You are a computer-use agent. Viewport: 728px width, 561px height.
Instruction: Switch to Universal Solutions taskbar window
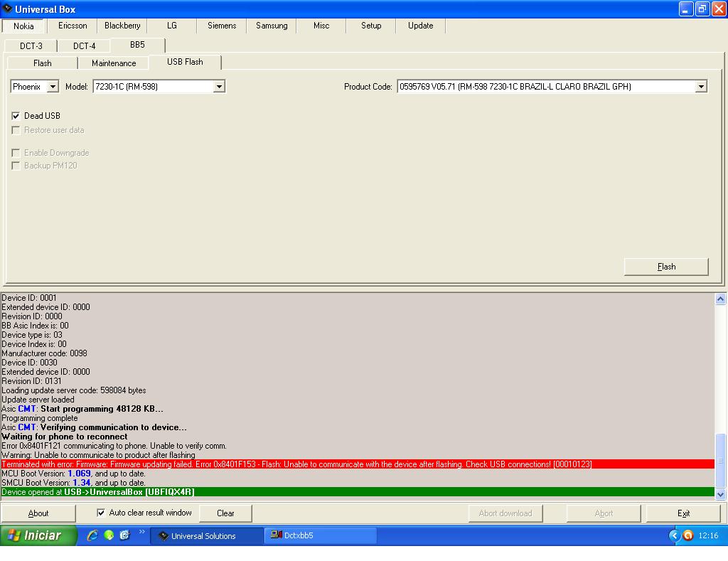coord(207,535)
